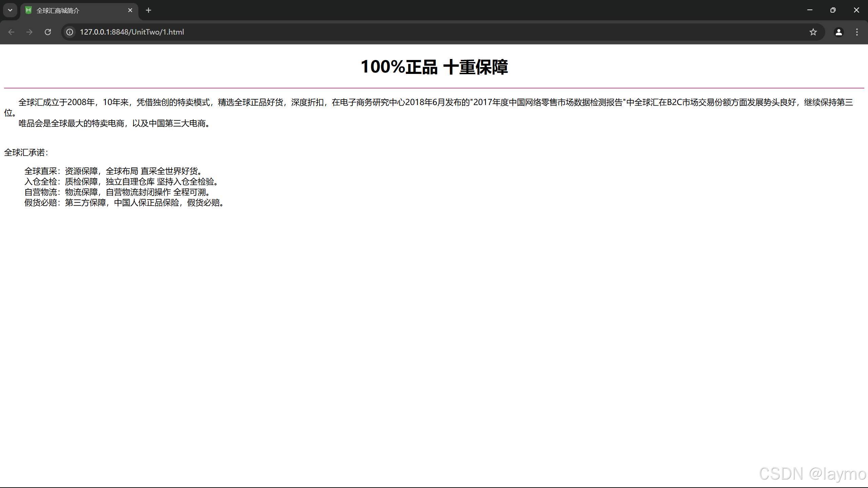Click the 唯品会是全球最大的特卖电商 paragraph

point(115,123)
